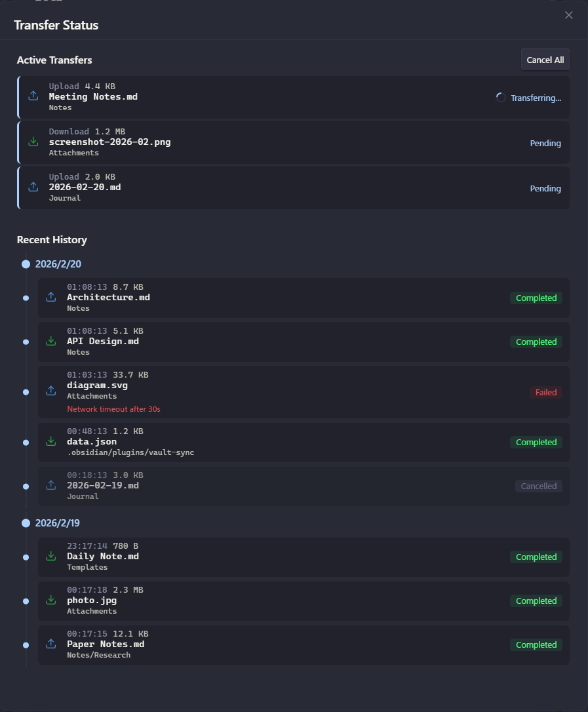This screenshot has width=588, height=712.
Task: Click the download icon for screenshot-2026-02-02.png
Action: (33, 142)
